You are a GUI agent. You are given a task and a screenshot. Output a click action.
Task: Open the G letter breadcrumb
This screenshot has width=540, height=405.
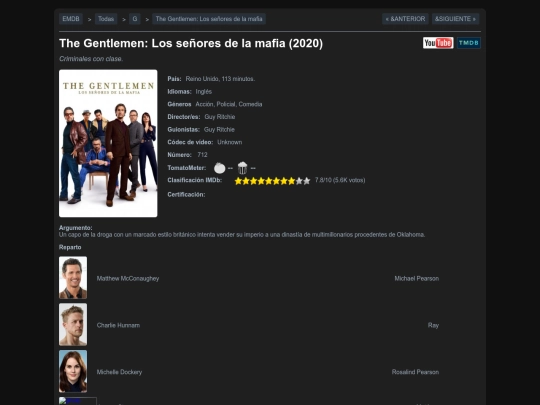[x=135, y=19]
